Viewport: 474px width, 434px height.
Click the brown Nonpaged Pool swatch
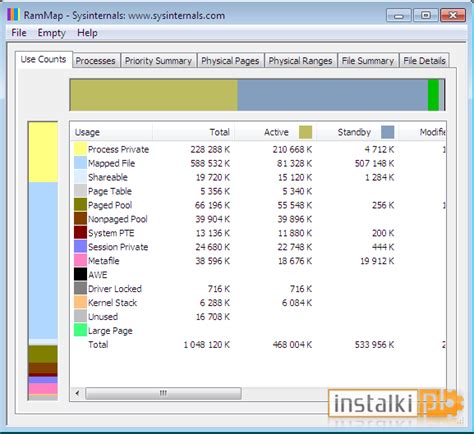point(80,219)
